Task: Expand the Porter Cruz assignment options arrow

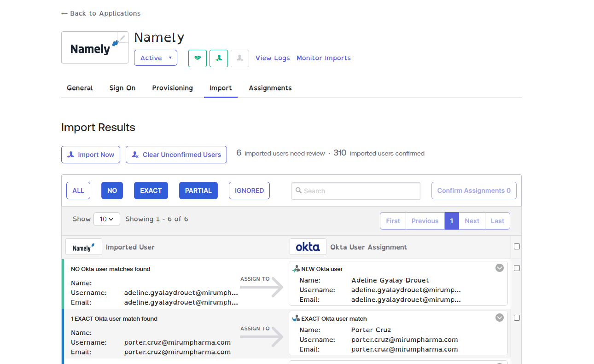Action: [x=500, y=318]
